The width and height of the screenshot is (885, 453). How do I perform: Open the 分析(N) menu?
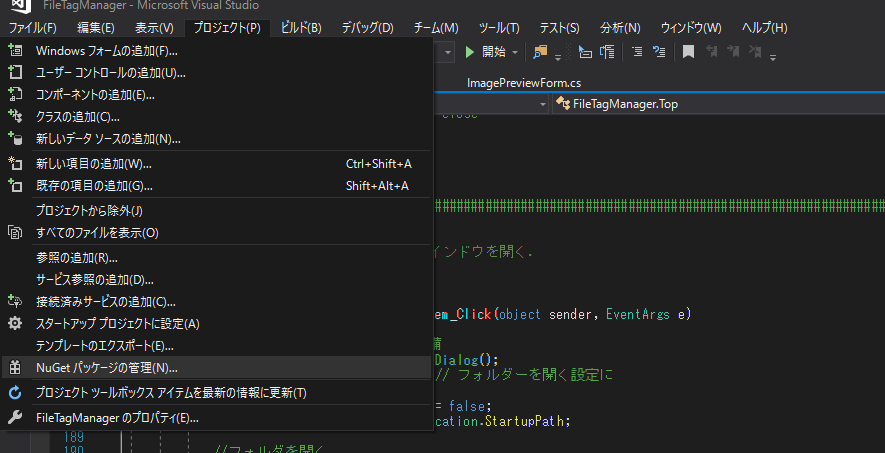pyautogui.click(x=620, y=28)
